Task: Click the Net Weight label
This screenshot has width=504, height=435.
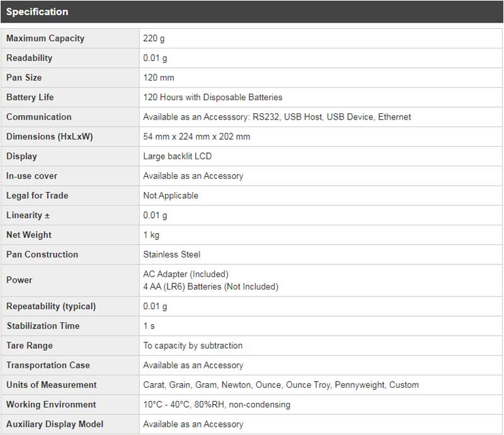Action: pos(29,235)
